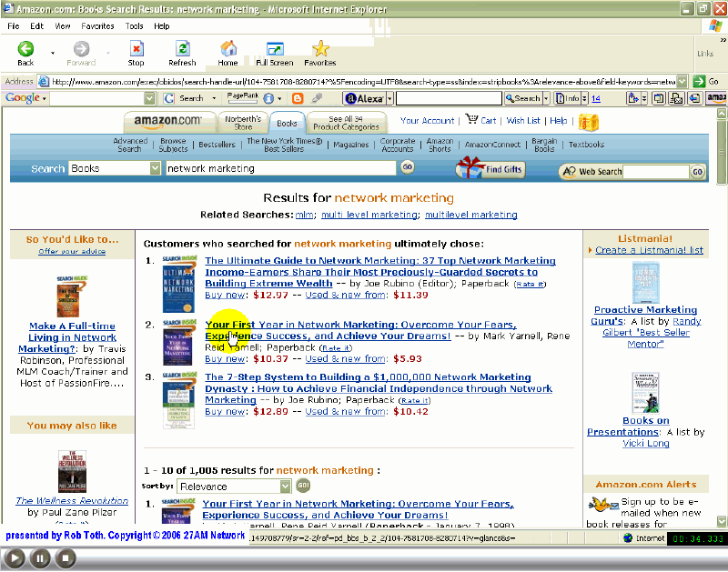This screenshot has width=728, height=572.
Task: Select the Books tab
Action: (287, 123)
